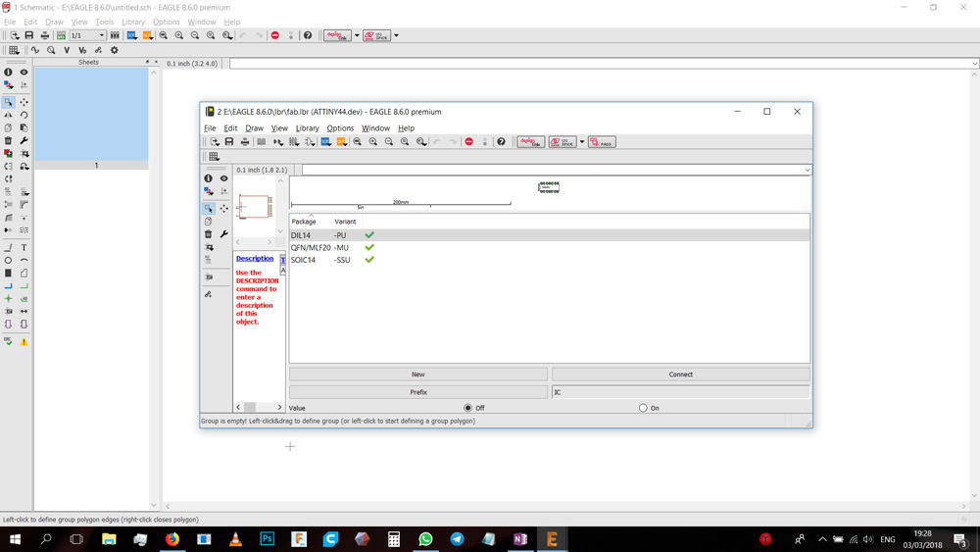
Task: Click Run Script (SCR) icon in library toolbar
Action: pos(325,142)
